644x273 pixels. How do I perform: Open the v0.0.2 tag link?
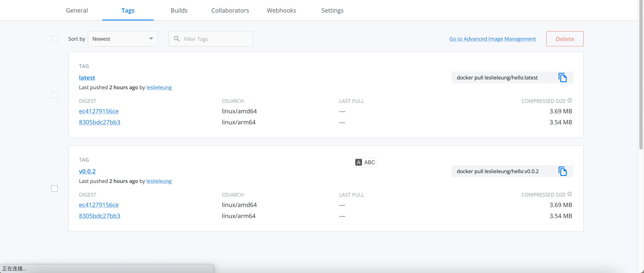[x=87, y=171]
